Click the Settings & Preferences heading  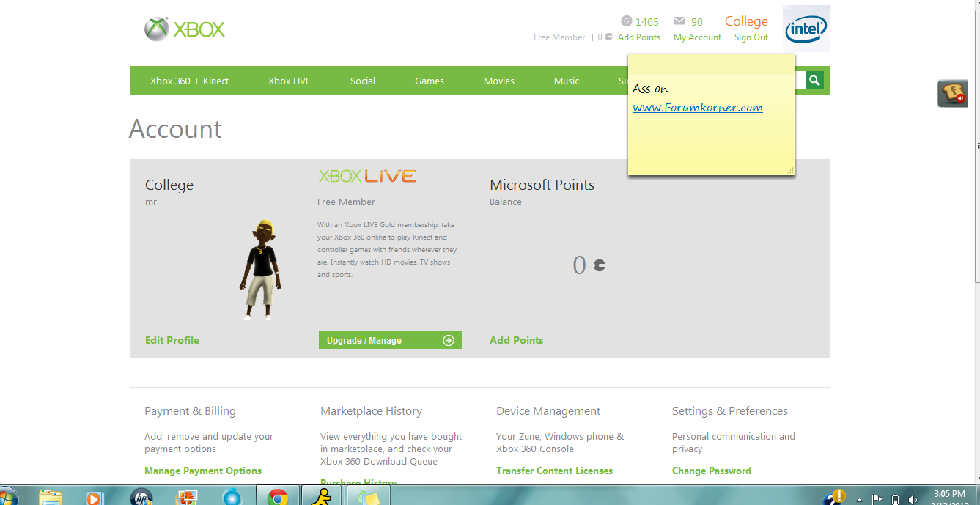click(730, 411)
